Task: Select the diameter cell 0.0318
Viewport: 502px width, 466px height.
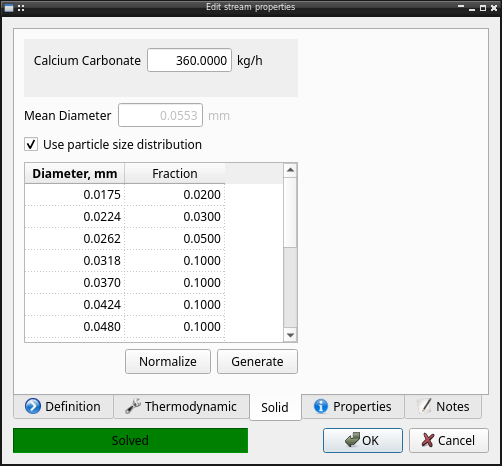Action: [75, 261]
